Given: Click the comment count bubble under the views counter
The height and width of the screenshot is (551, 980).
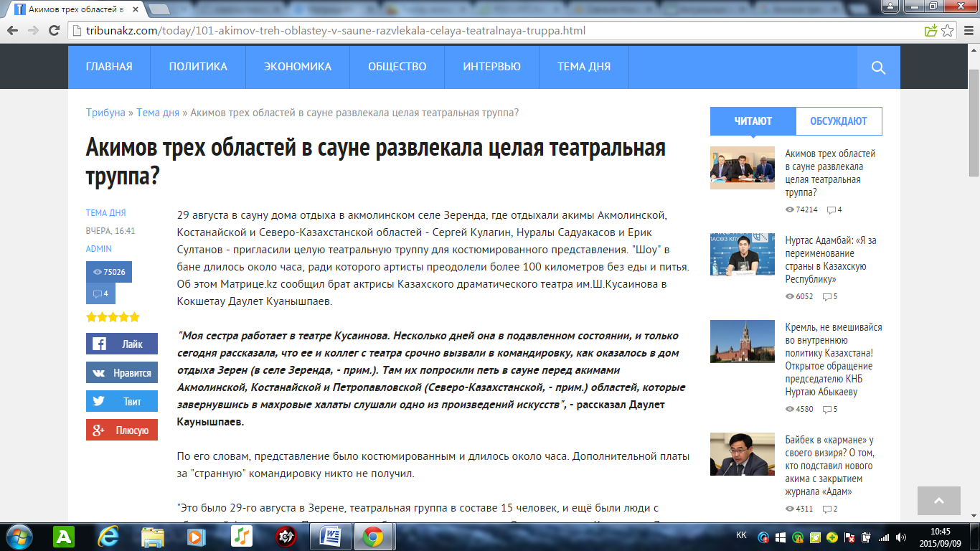Looking at the screenshot, I should pyautogui.click(x=100, y=293).
